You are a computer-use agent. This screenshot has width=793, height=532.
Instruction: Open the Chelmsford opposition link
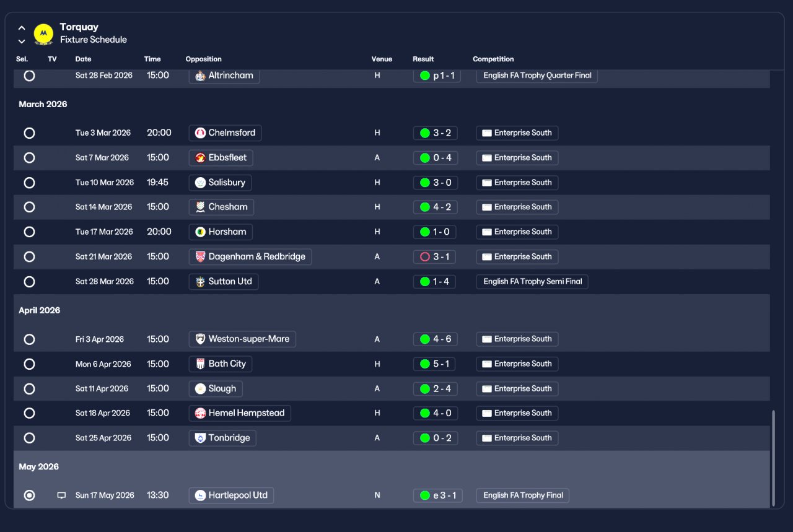pos(226,133)
